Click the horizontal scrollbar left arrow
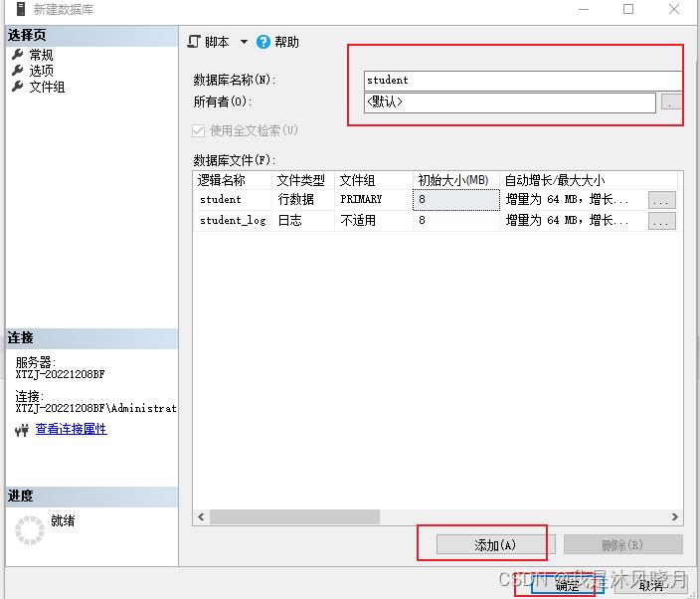This screenshot has width=700, height=599. tap(201, 516)
